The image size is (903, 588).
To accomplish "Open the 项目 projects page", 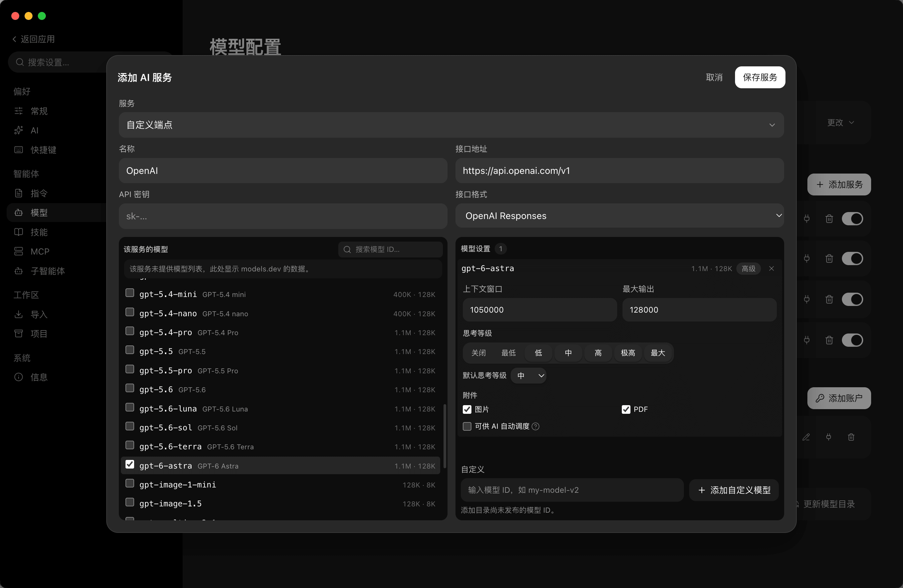I will pyautogui.click(x=31, y=333).
